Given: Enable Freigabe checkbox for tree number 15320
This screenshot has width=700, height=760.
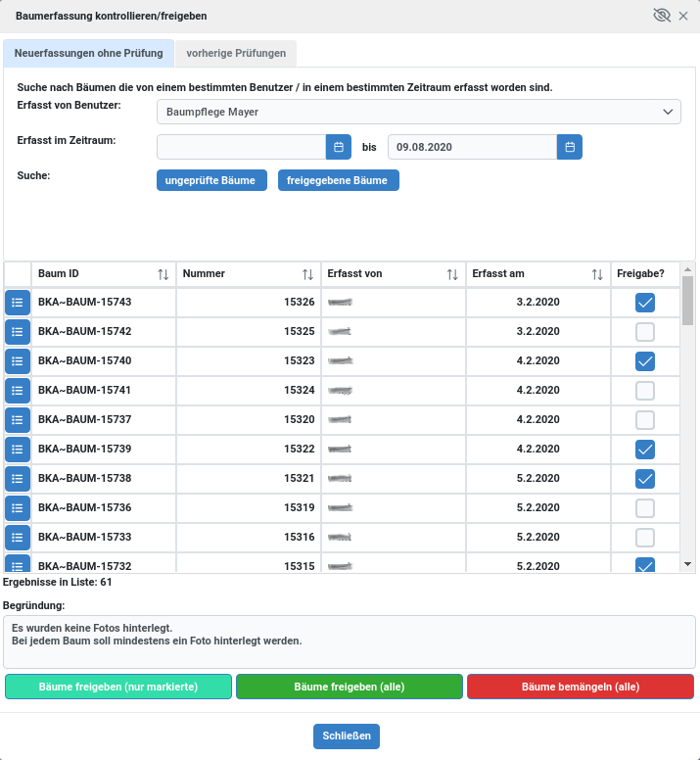Looking at the screenshot, I should coord(645,420).
